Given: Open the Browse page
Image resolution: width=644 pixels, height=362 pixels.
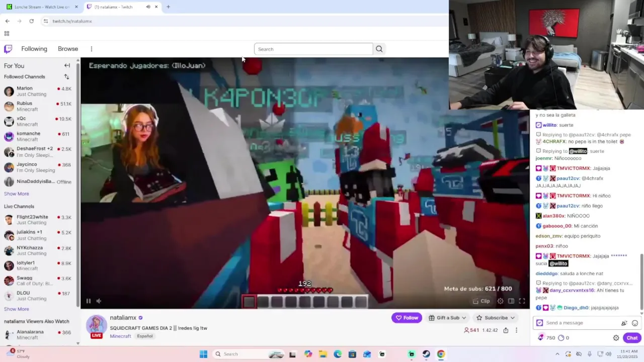Looking at the screenshot, I should [x=68, y=49].
